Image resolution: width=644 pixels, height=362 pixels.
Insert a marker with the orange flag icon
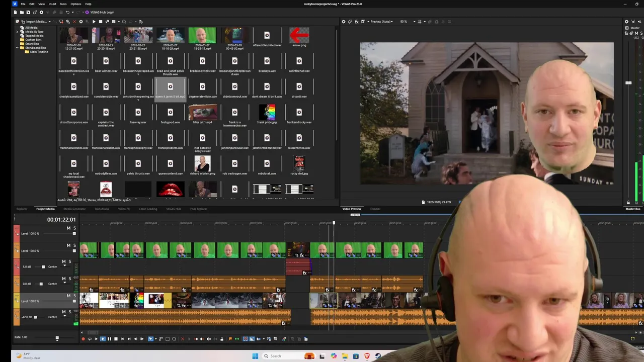pyautogui.click(x=230, y=339)
